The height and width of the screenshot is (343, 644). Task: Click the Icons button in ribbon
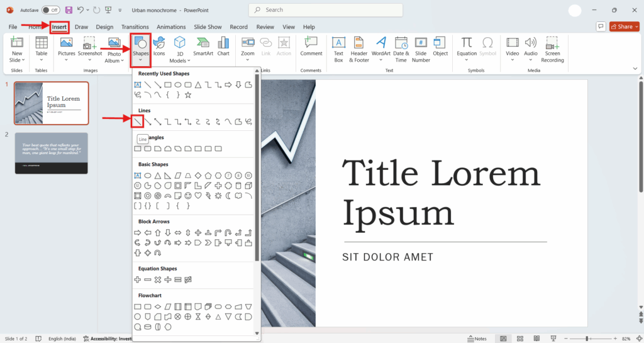159,47
